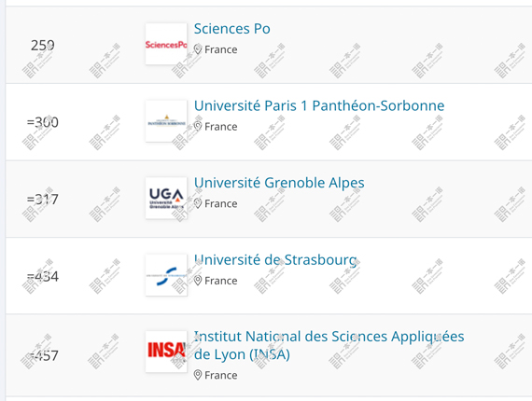Screen dimensions: 532x401
Task: Open the Université Grenoble Alpes link
Action: click(x=279, y=183)
